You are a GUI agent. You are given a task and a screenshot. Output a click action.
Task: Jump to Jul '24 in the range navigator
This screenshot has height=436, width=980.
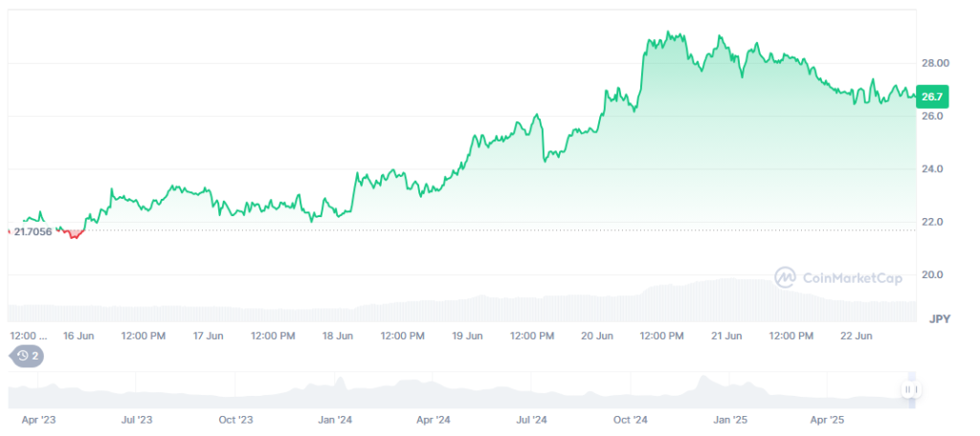tap(531, 419)
